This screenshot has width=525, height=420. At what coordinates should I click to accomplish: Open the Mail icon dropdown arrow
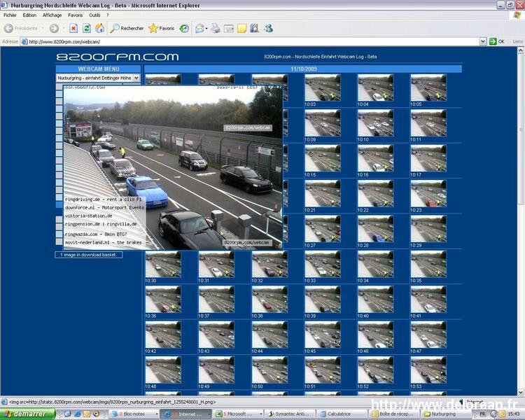point(206,29)
